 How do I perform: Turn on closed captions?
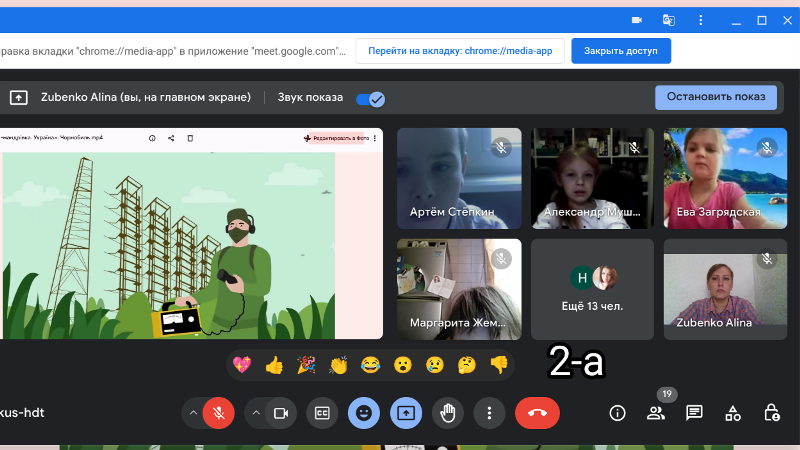(322, 413)
